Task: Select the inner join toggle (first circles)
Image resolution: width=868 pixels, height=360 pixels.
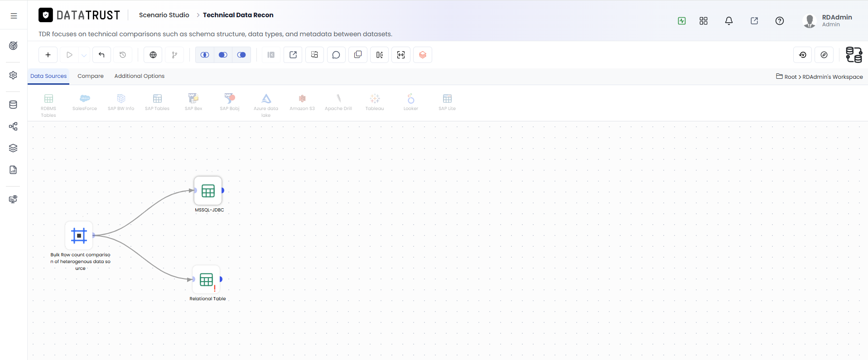Action: point(205,55)
